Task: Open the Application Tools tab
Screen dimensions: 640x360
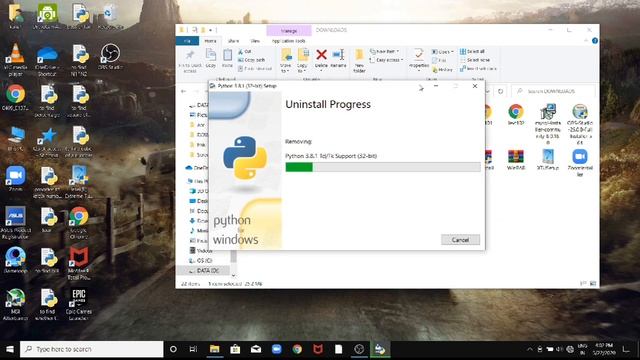Action: click(x=289, y=41)
